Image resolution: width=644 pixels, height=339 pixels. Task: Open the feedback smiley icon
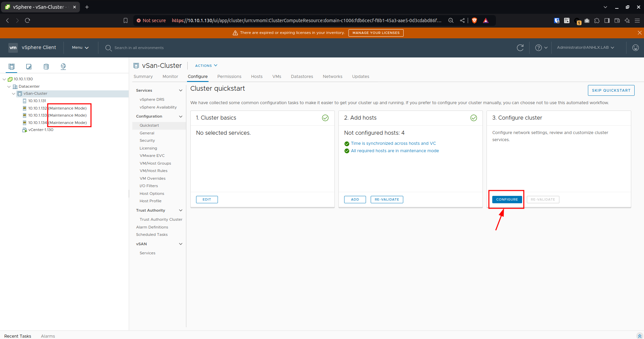tap(635, 48)
